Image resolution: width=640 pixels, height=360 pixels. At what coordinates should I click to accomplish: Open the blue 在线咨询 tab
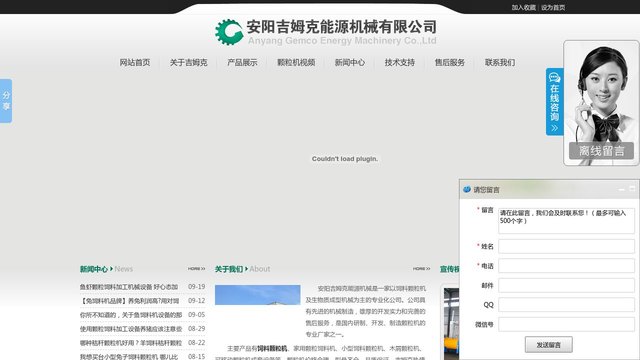(x=554, y=102)
